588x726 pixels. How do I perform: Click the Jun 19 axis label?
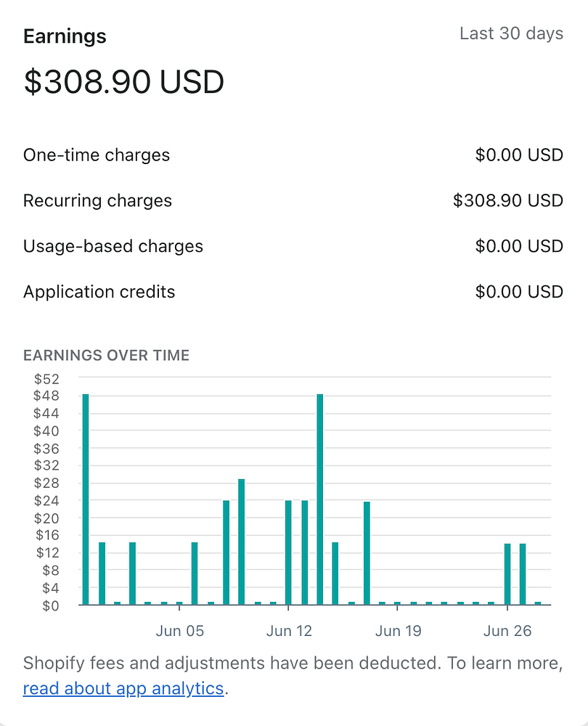coord(399,631)
